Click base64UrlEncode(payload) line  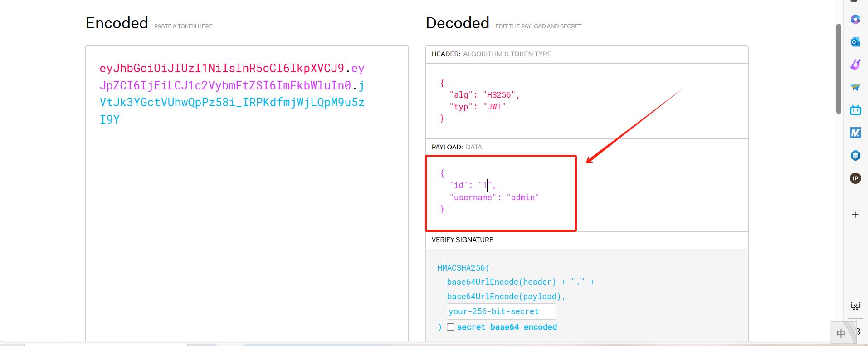506,297
